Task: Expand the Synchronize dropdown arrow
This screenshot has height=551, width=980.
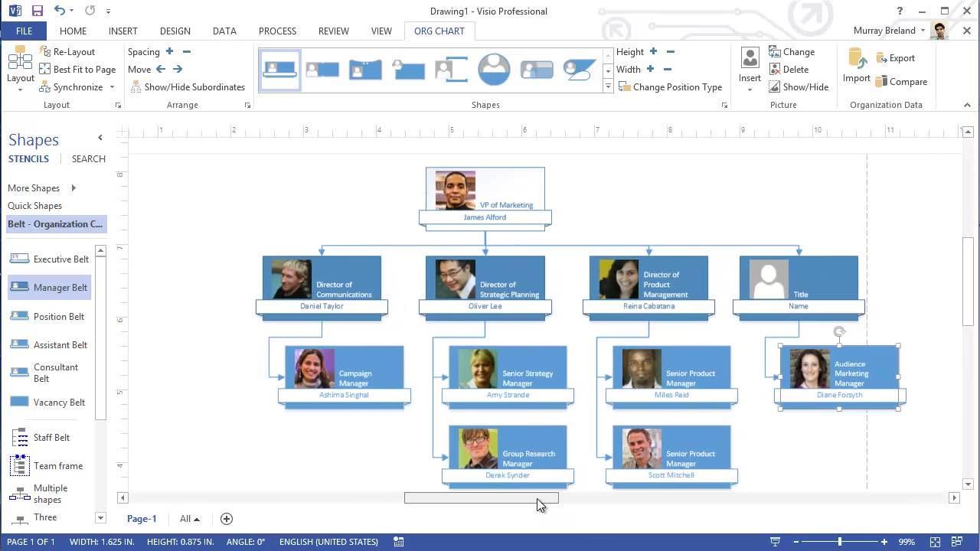Action: pyautogui.click(x=112, y=87)
